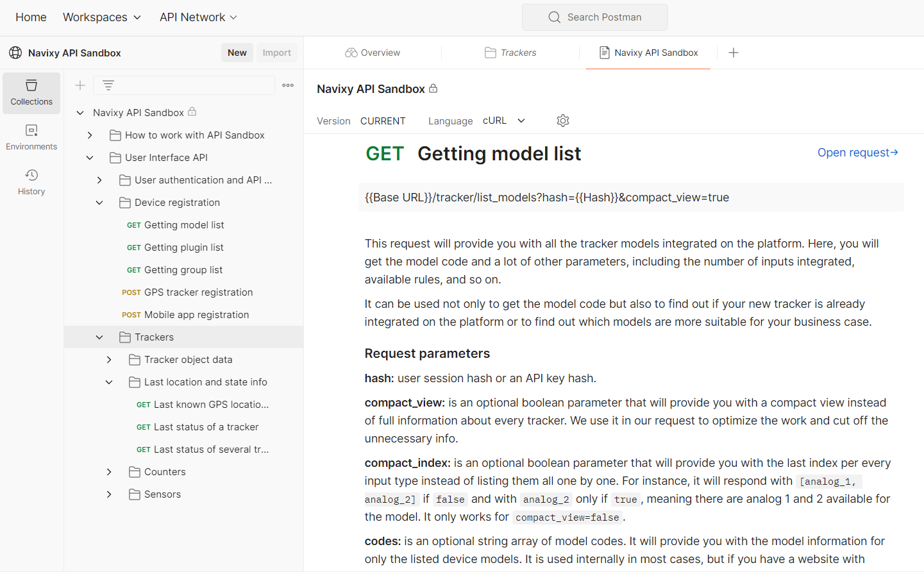Click the Overview tab icon

351,53
